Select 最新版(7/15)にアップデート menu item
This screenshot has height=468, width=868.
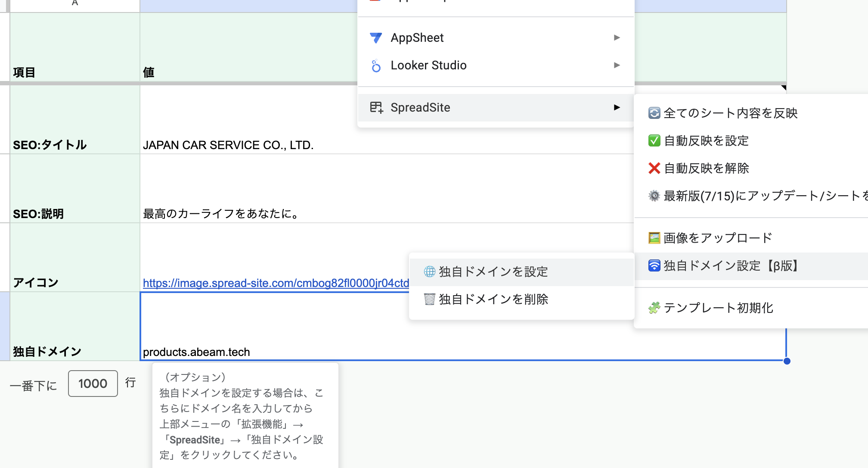[751, 196]
